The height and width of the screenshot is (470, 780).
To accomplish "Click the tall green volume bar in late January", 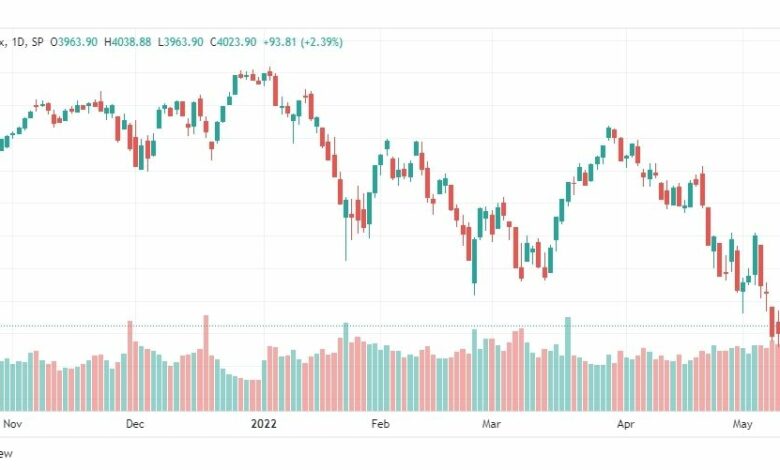I will [346, 367].
